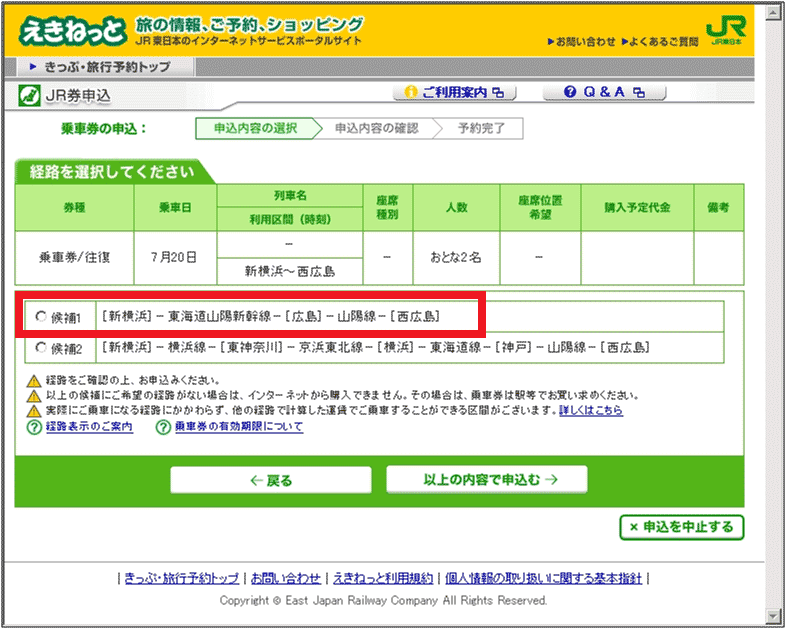
Task: Click the question icon beside 経路表示のご案内
Action: coord(34,427)
